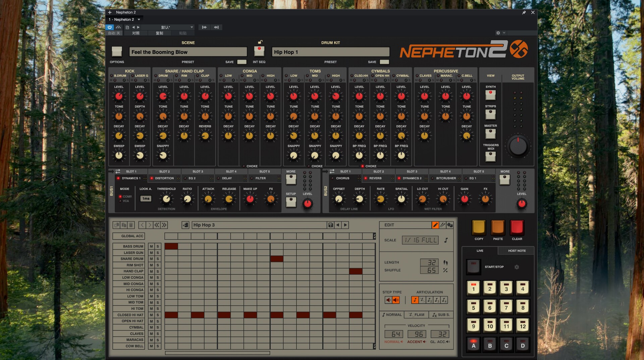Select flam articulation icon

(422, 300)
